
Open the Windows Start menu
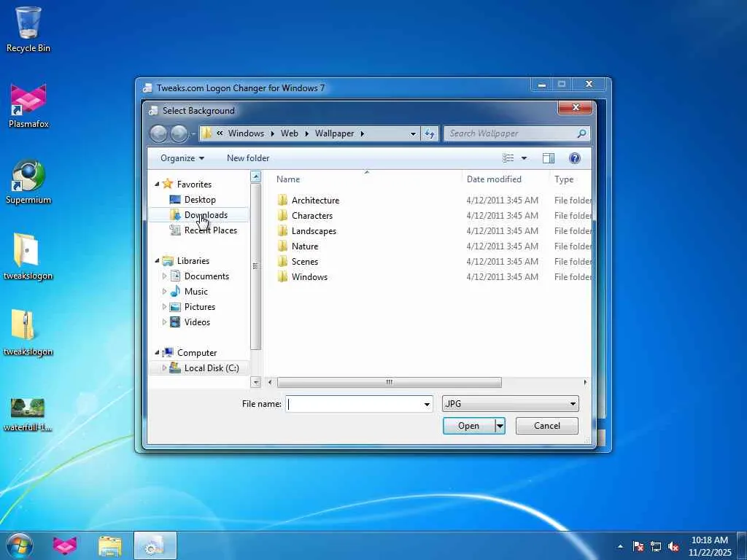(20, 545)
